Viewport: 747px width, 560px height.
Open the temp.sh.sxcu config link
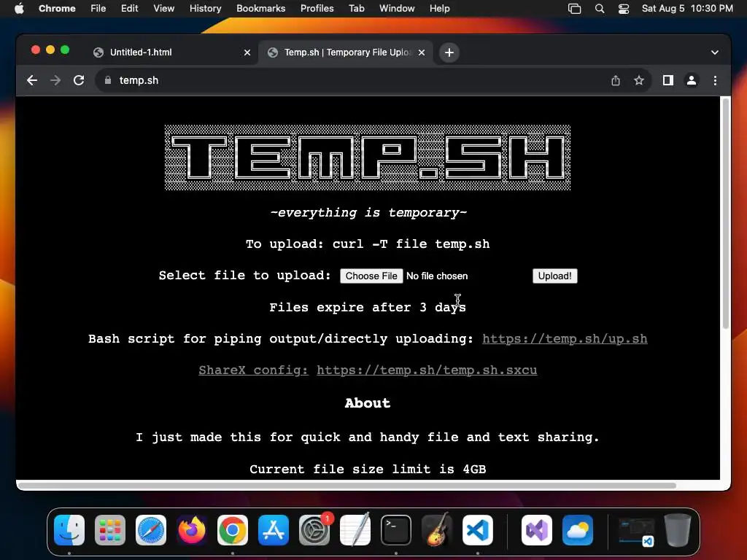(x=427, y=370)
